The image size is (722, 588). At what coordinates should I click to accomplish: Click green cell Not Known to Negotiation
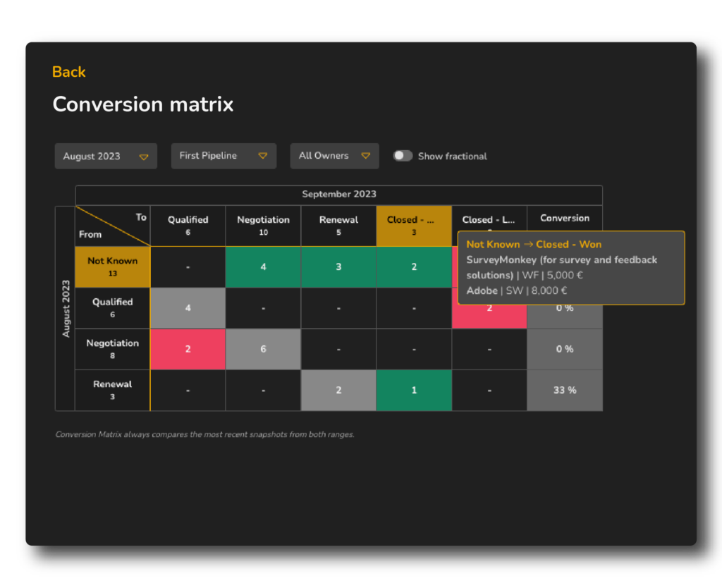(x=263, y=267)
